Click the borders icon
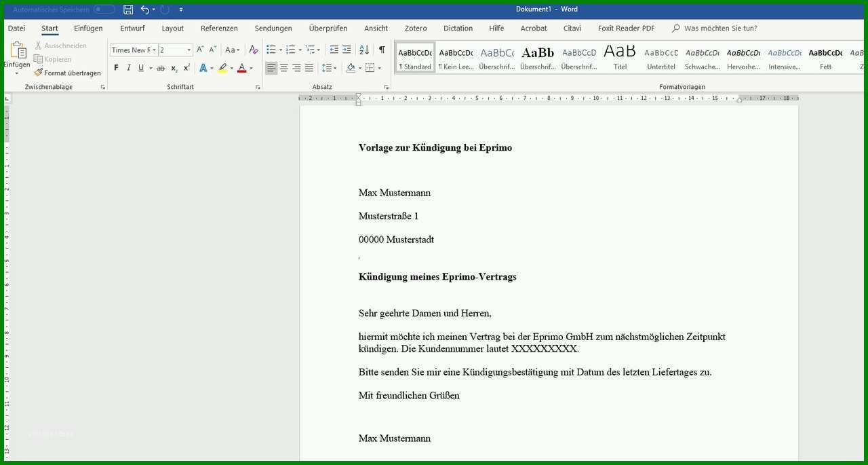The image size is (868, 465). (x=370, y=68)
